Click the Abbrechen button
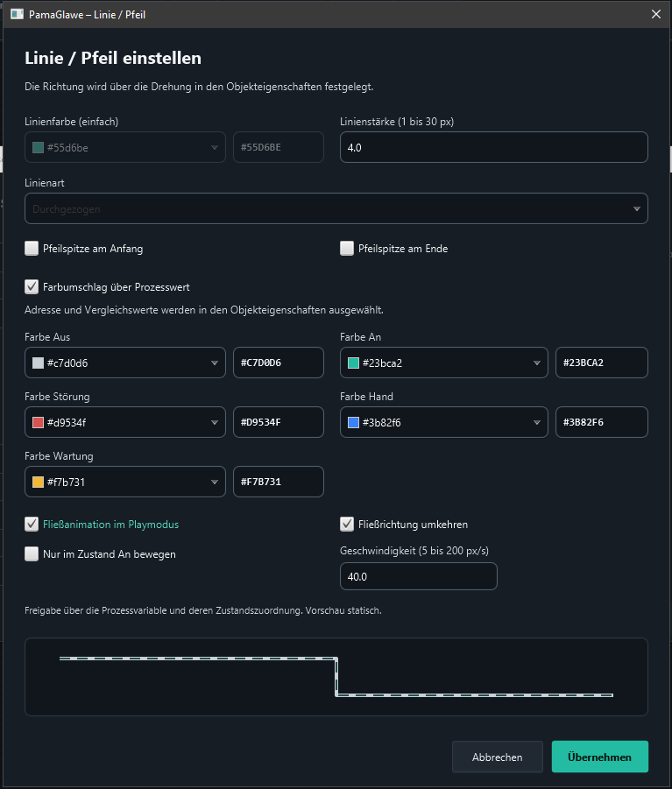Screen dimensions: 672x789 point(498,757)
